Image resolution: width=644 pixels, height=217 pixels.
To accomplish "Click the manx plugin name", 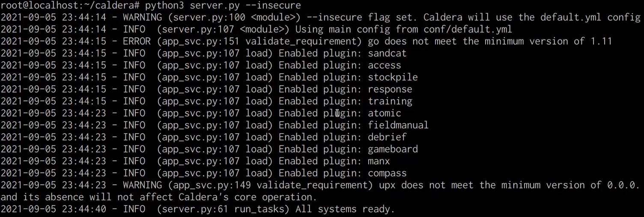I will click(379, 161).
